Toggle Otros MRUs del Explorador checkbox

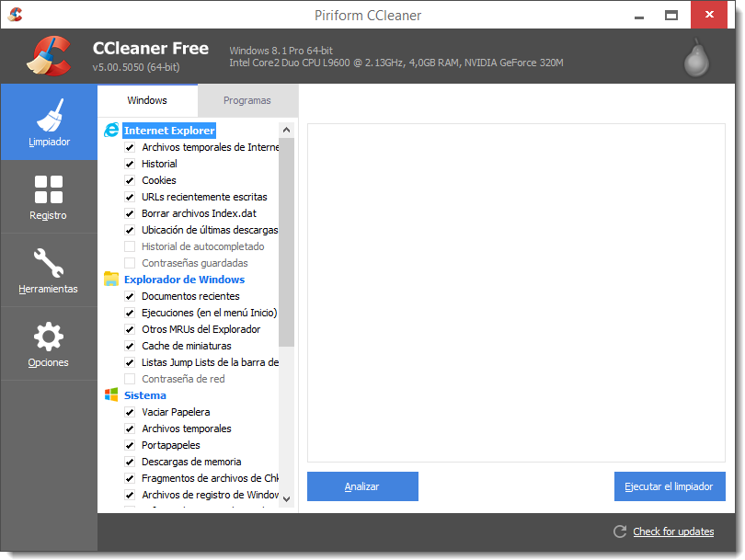pyautogui.click(x=130, y=329)
